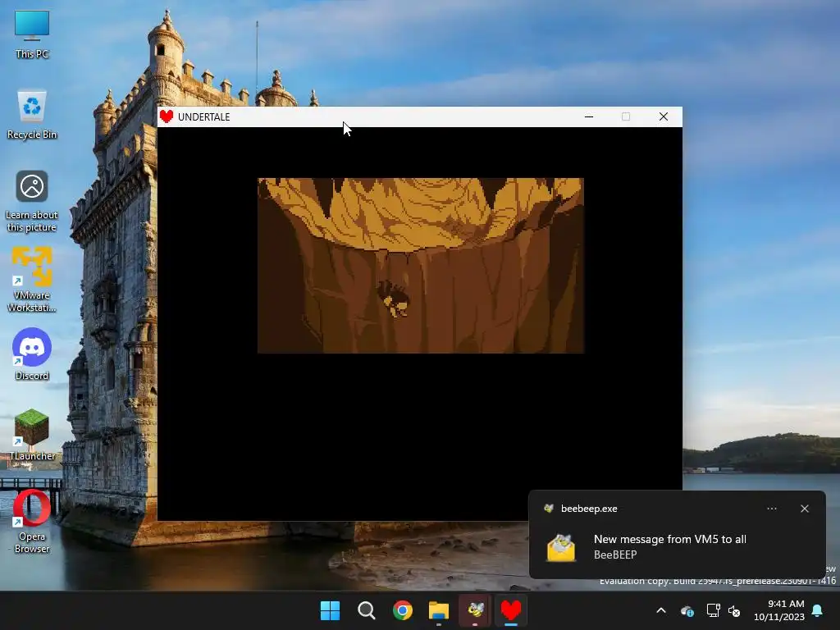Switch to UNDERTALE taskbar button
Viewport: 840px width, 630px height.
pyautogui.click(x=511, y=610)
